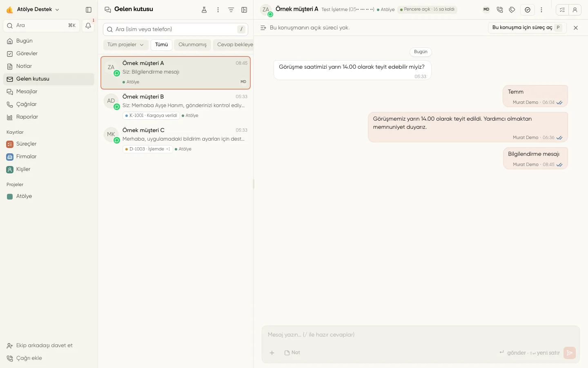The width and height of the screenshot is (588, 368).
Task: Click the tag icon in the chat header
Action: [x=512, y=10]
